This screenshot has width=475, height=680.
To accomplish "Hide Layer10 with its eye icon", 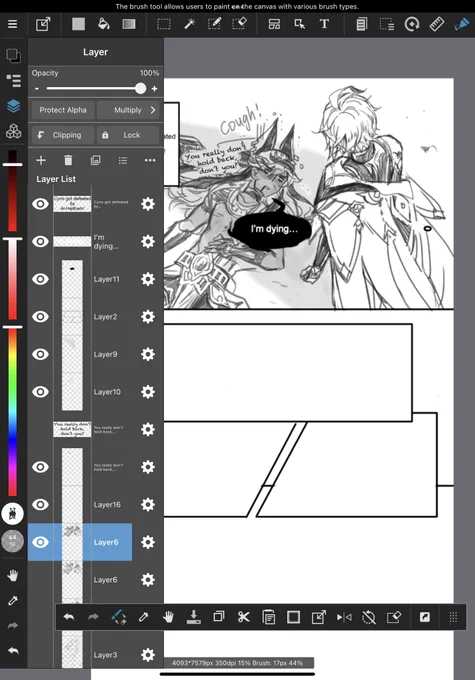I will click(40, 392).
